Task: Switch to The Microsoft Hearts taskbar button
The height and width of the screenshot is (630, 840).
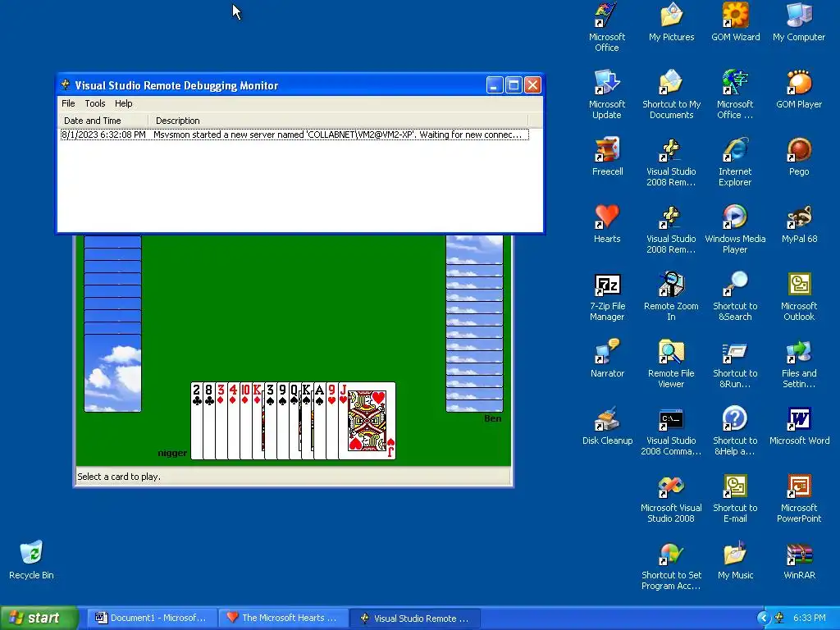Action: coord(284,618)
